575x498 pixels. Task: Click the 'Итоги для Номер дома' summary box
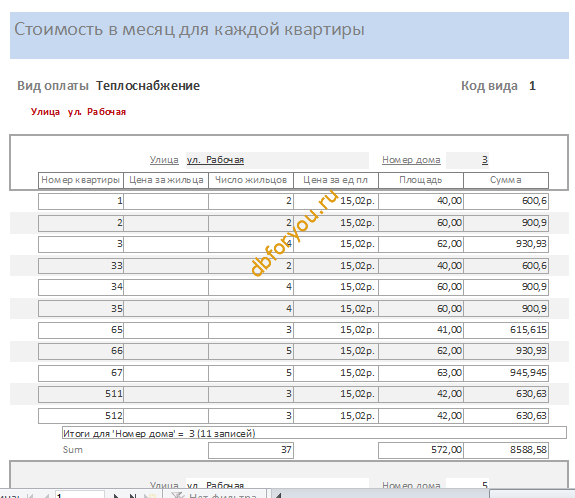pyautogui.click(x=314, y=433)
